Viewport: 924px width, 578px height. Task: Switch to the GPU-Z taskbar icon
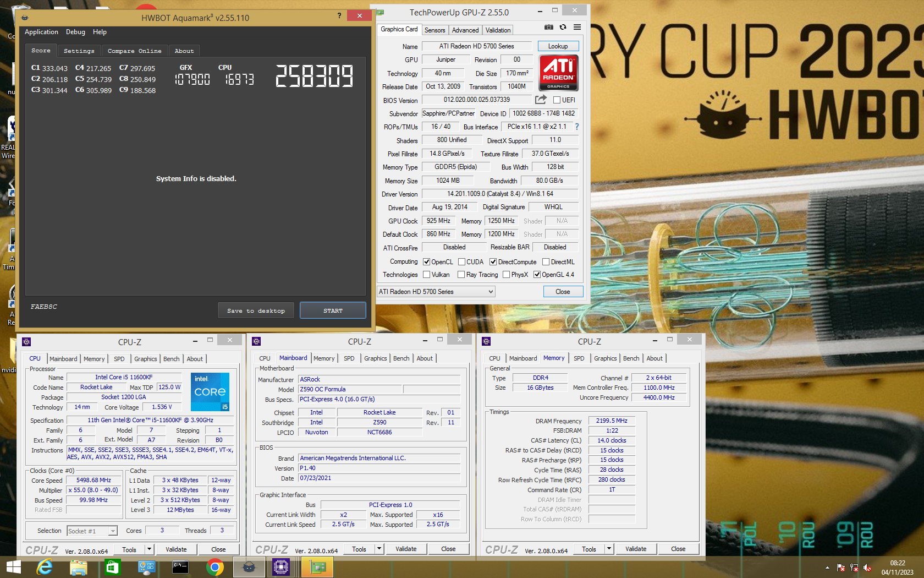(x=317, y=567)
